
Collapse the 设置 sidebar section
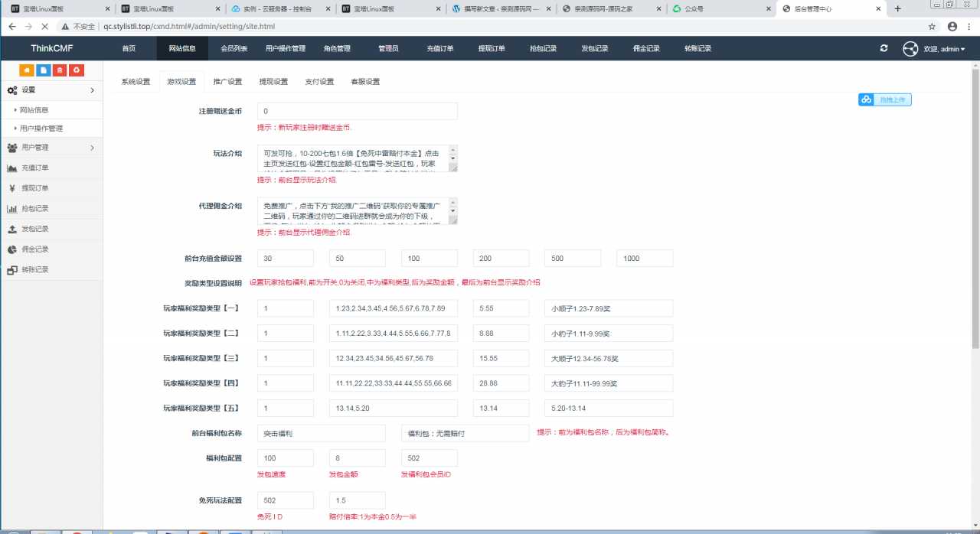pos(51,90)
